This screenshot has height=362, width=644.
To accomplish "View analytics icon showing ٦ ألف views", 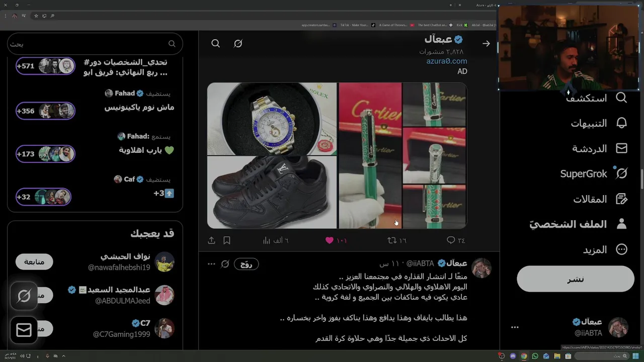I will coord(275,240).
